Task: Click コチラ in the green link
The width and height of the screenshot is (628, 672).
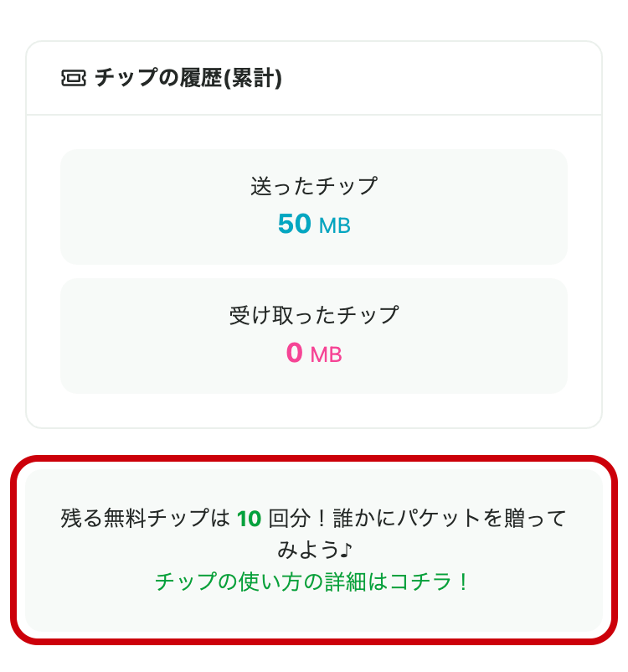Action: 421,582
